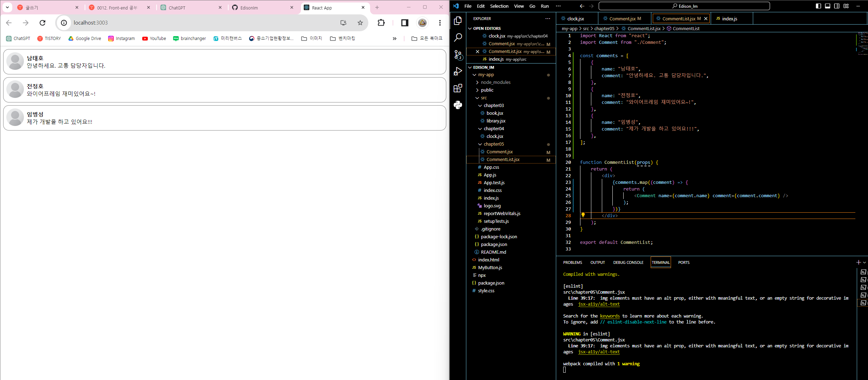Collapse the OPEN EDITORS section

click(487, 28)
